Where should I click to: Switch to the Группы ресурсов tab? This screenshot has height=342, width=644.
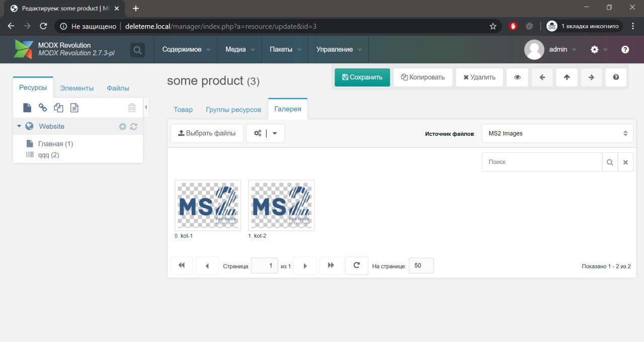(x=233, y=109)
